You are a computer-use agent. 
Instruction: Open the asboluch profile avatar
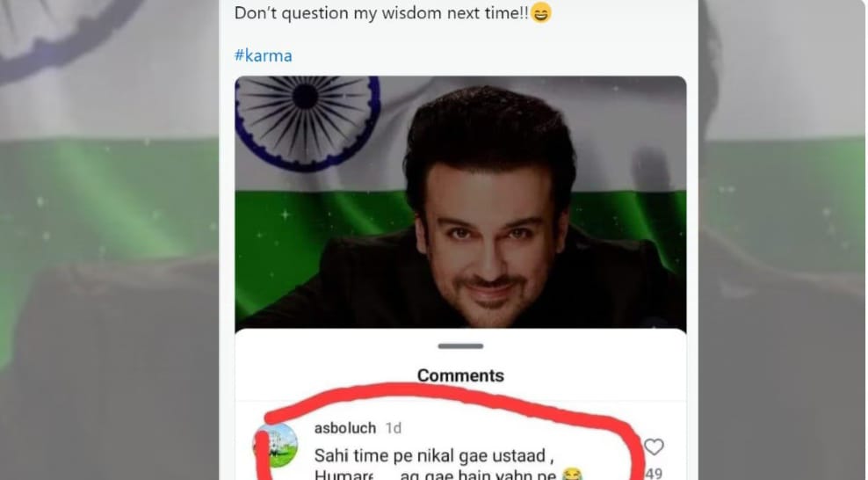[276, 445]
